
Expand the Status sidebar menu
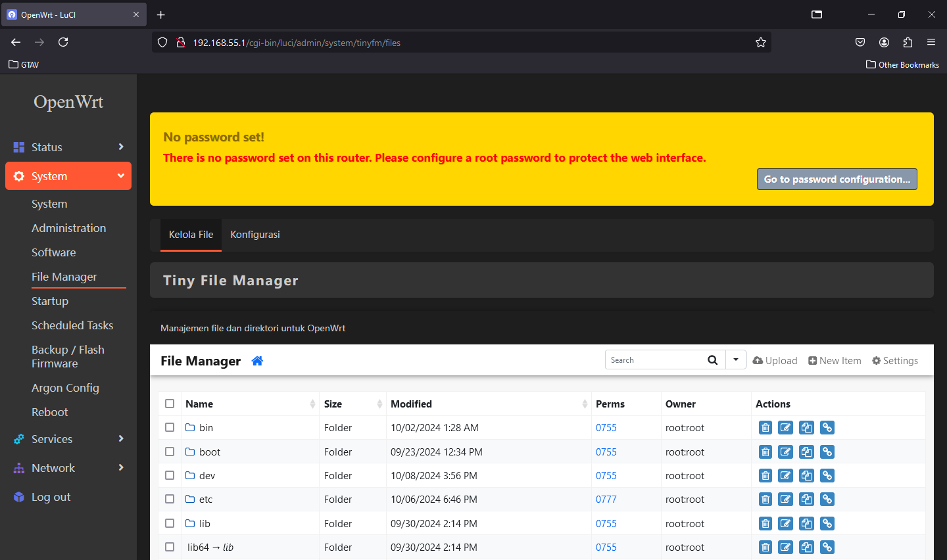68,147
